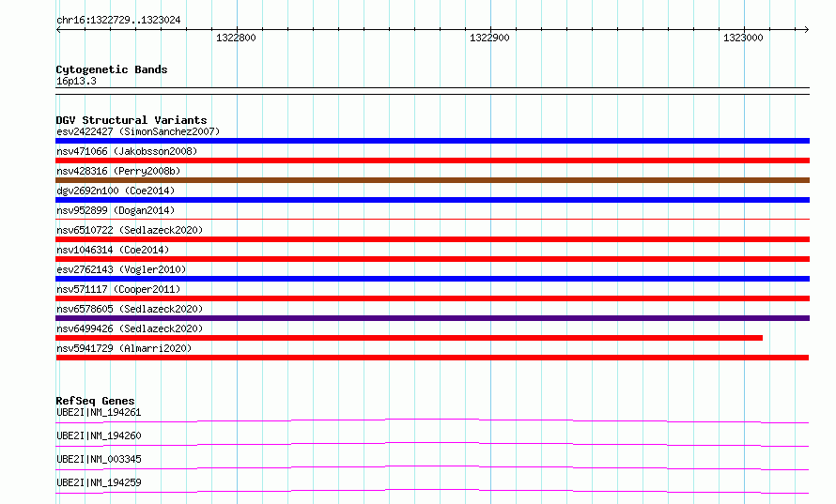
Task: Click the nsv5941729 (Almarri2020) label
Action: click(124, 348)
